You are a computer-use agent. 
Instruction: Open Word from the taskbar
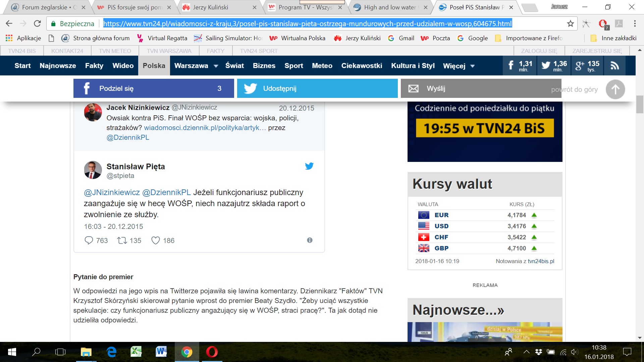pyautogui.click(x=161, y=352)
